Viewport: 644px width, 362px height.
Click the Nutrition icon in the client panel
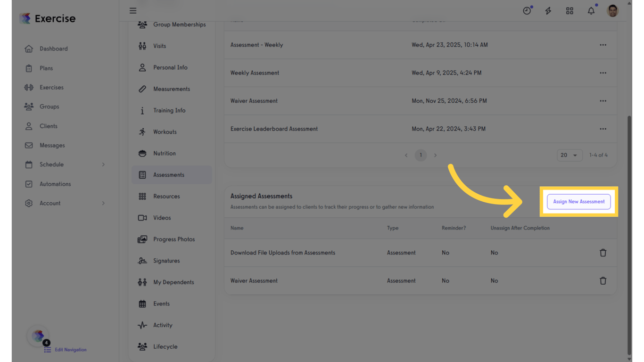pyautogui.click(x=142, y=153)
